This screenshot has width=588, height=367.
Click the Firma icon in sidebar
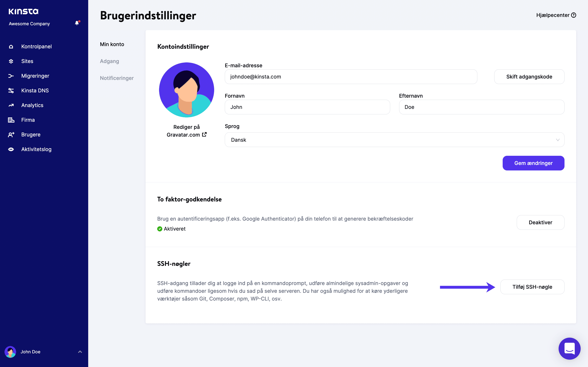11,120
